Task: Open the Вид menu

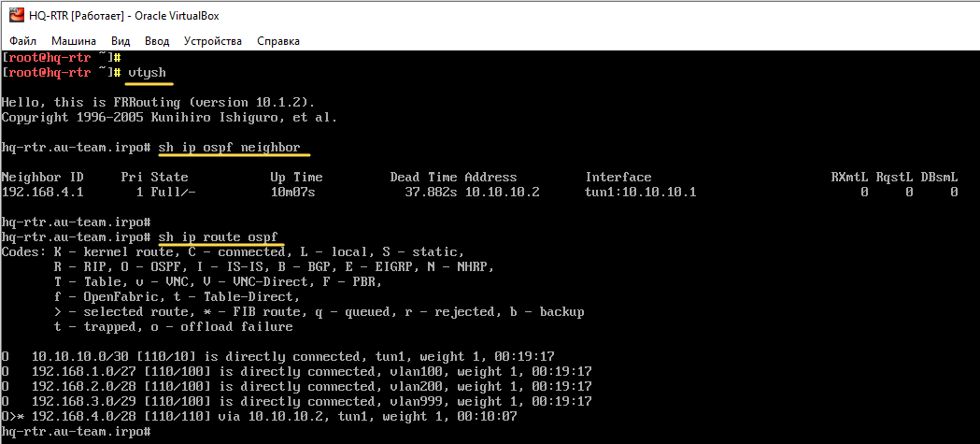Action: 121,41
